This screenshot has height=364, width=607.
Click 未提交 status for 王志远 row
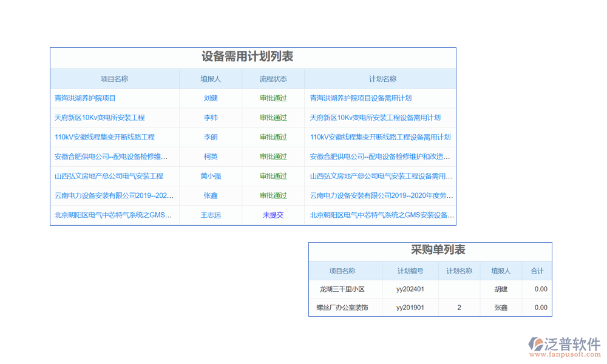273,215
